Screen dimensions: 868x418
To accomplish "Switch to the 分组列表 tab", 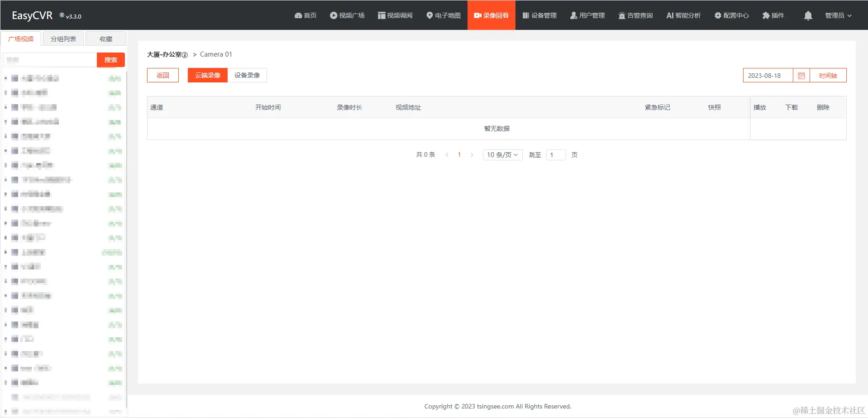I will pos(63,38).
